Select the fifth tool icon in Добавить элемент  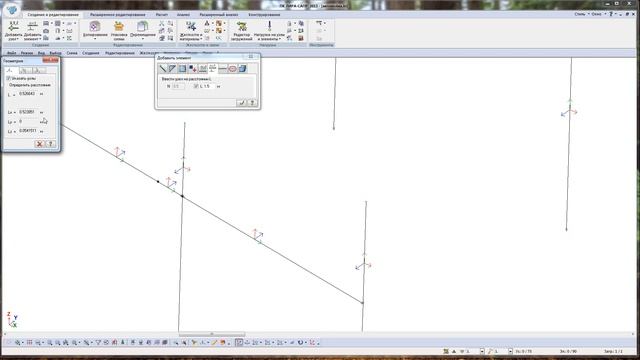[202, 69]
